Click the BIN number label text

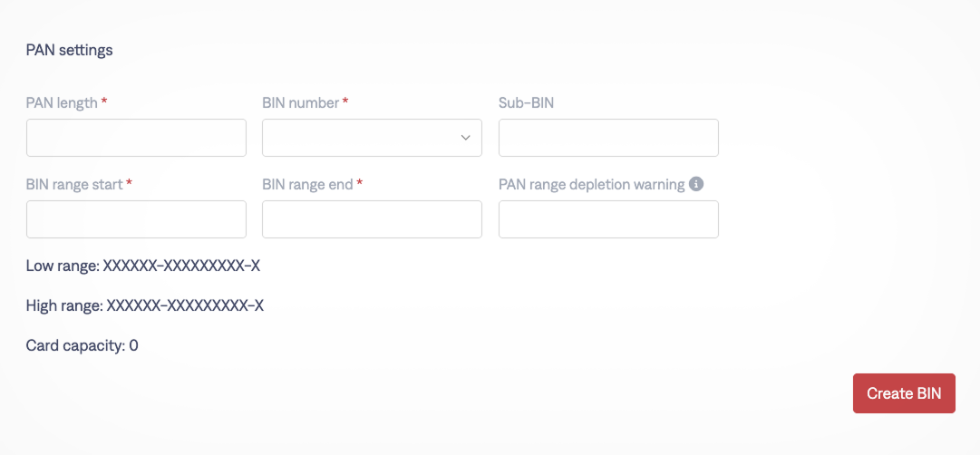pyautogui.click(x=300, y=102)
